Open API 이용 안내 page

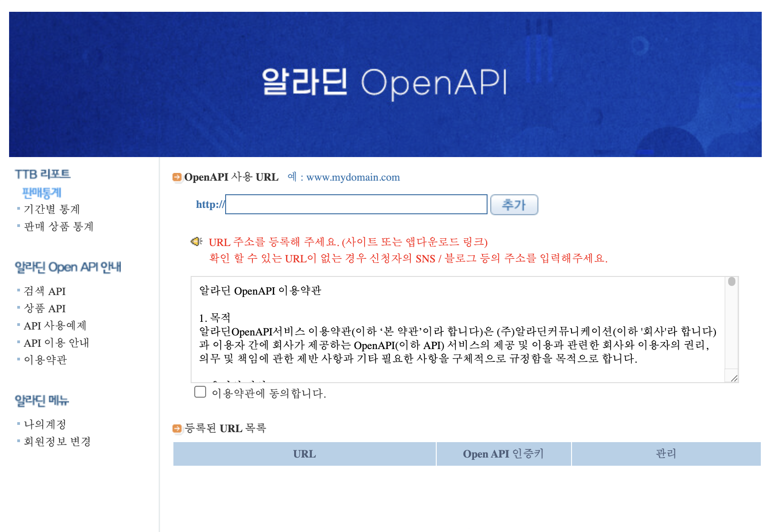point(56,343)
